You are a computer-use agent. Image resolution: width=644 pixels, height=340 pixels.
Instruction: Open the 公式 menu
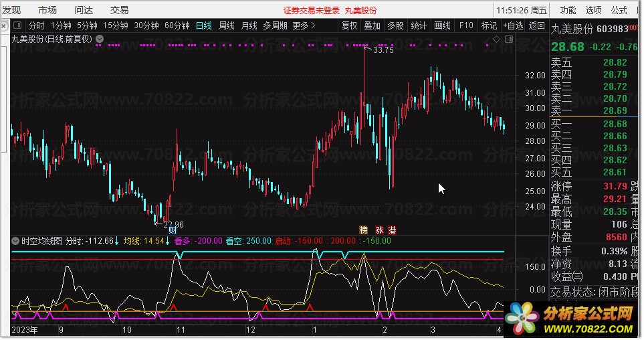(x=619, y=10)
